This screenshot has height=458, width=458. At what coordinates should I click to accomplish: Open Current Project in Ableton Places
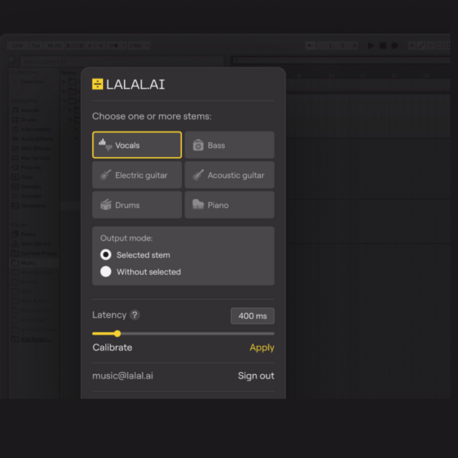click(x=34, y=253)
